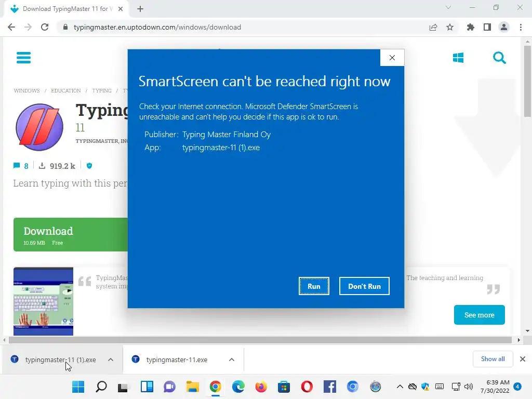The height and width of the screenshot is (399, 532).
Task: Open touch keyboard tray icon
Action: pyautogui.click(x=440, y=387)
